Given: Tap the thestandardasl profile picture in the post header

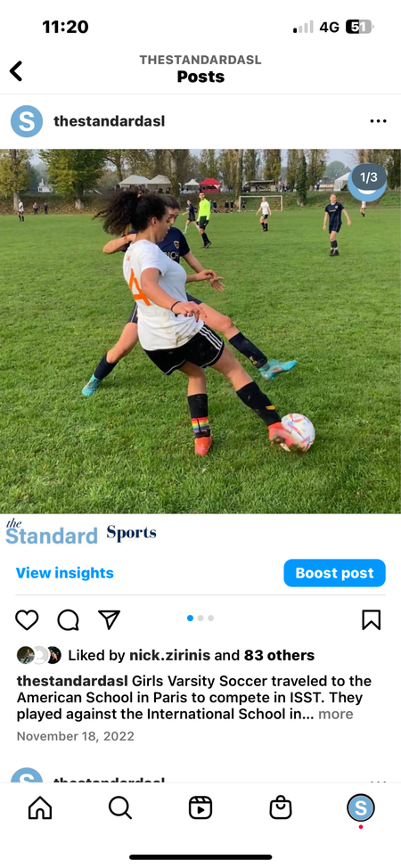Looking at the screenshot, I should point(27,121).
